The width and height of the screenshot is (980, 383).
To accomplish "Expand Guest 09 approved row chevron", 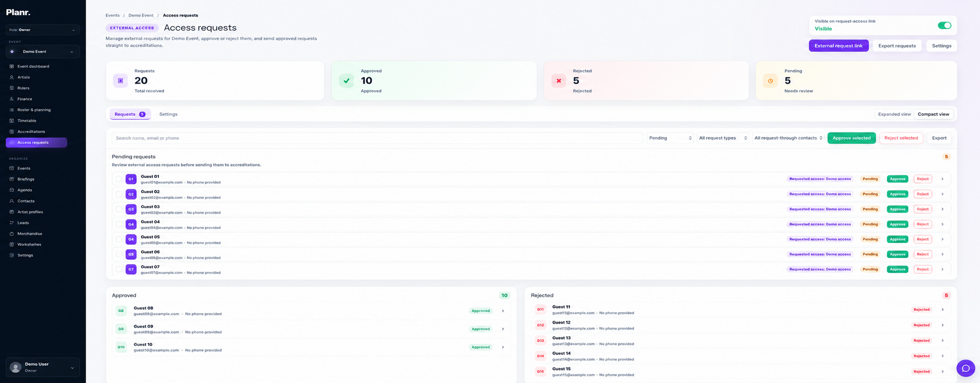I will point(502,329).
